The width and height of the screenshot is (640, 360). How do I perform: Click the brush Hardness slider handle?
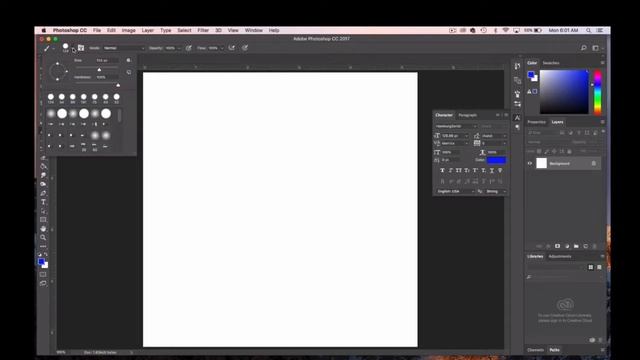coord(118,85)
